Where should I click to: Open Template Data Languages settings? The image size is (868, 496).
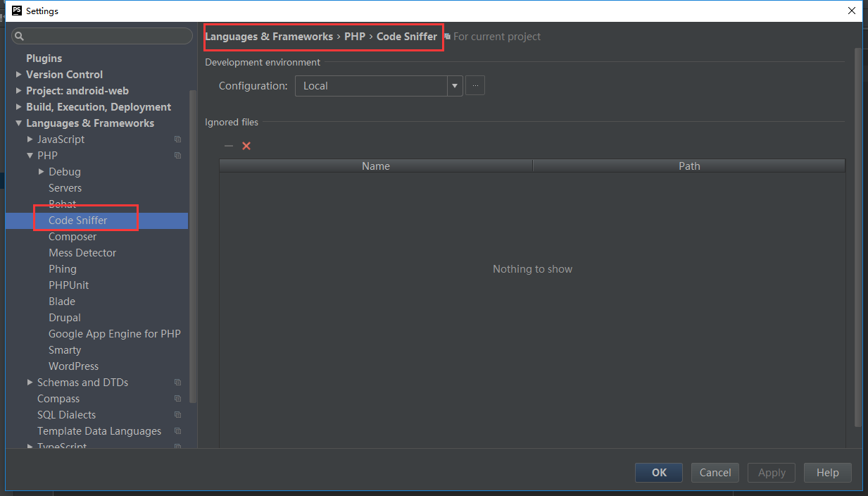tap(99, 431)
